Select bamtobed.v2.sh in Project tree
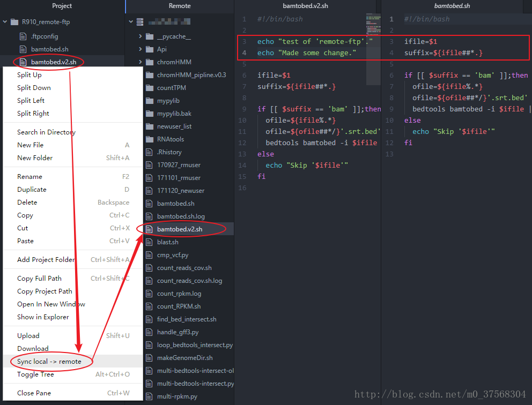Screen dimensions: 532x405 (54, 62)
